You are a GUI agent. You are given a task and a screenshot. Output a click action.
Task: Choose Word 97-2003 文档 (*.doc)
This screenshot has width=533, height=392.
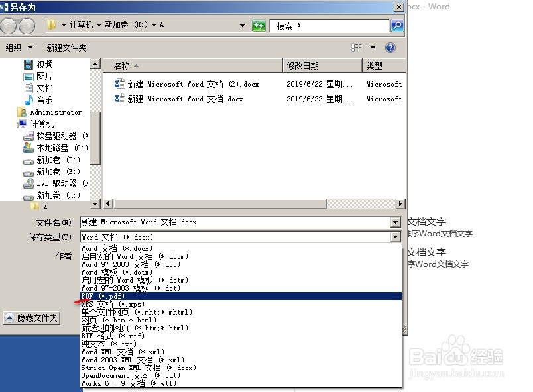coord(241,264)
